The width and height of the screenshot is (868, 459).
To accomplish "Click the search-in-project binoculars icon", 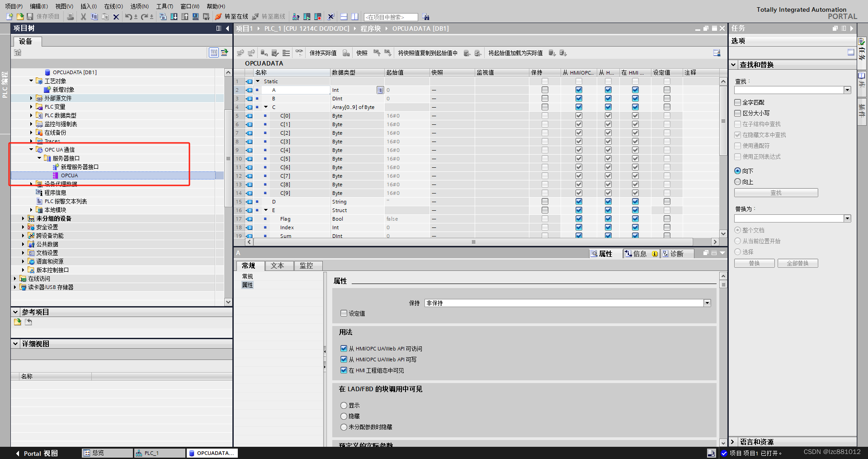I will [426, 17].
